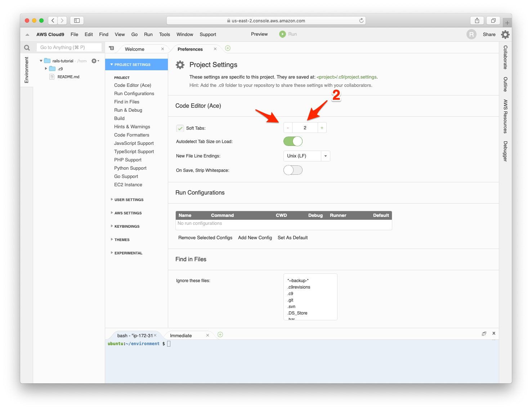Click the Go to Anything input field
The image size is (532, 410).
pos(69,48)
